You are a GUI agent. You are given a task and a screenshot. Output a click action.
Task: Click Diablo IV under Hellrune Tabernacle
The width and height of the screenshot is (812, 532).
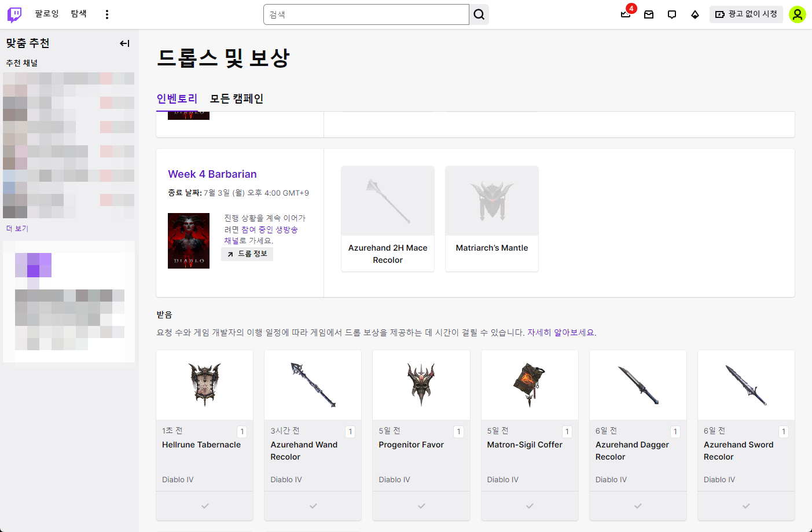pos(178,480)
